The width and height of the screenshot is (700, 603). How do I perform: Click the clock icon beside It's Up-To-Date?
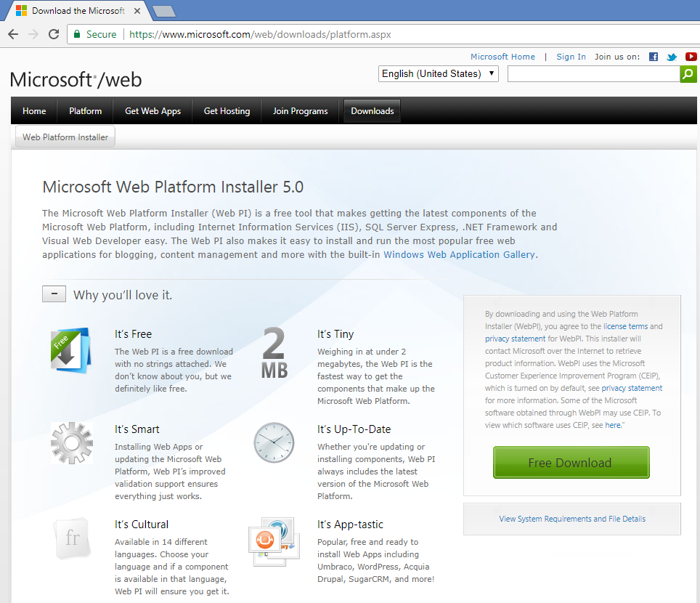(274, 442)
